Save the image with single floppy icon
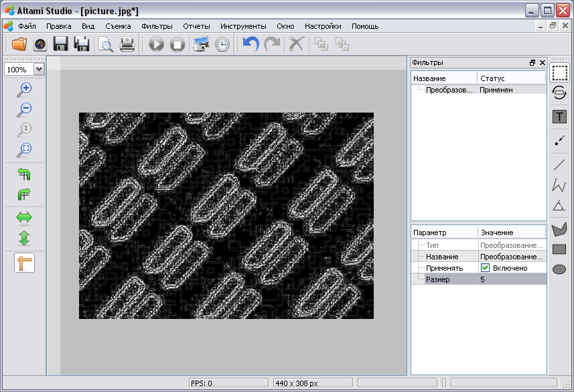The height and width of the screenshot is (392, 574). 60,44
